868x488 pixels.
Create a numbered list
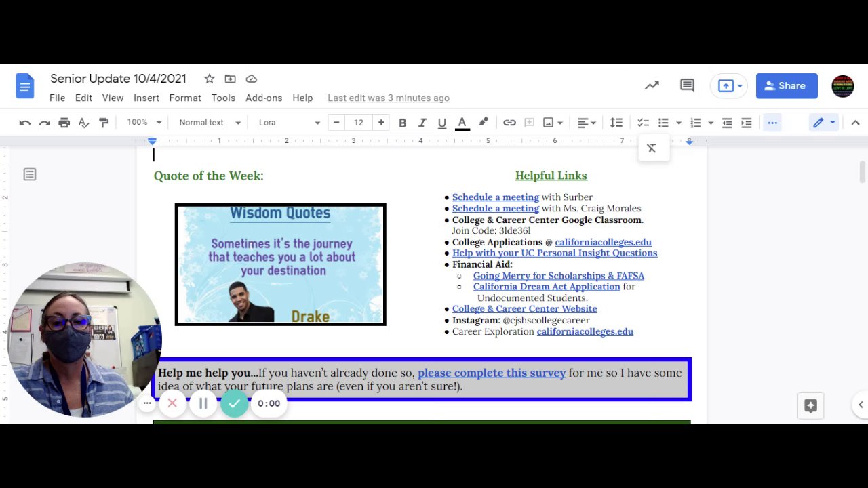point(696,123)
